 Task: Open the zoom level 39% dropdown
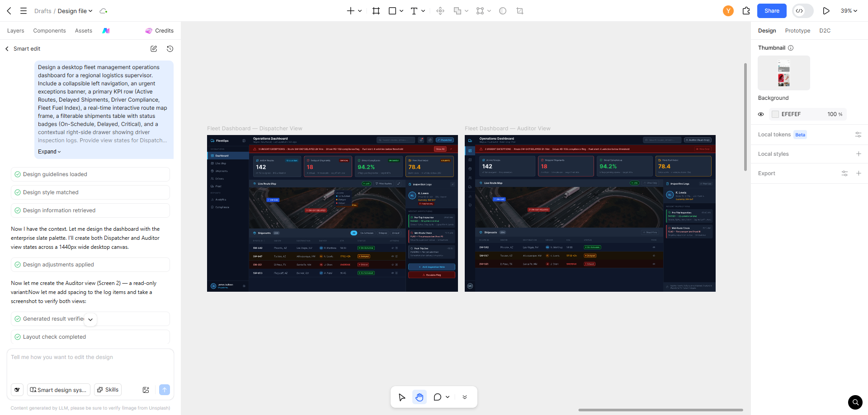coord(849,11)
